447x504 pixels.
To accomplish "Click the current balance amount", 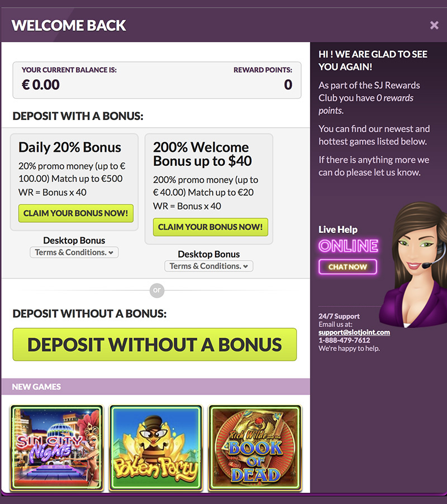I will point(41,85).
